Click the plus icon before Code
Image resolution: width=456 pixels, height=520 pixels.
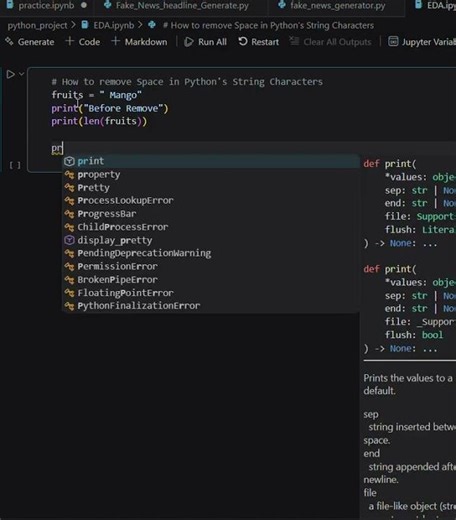point(70,41)
